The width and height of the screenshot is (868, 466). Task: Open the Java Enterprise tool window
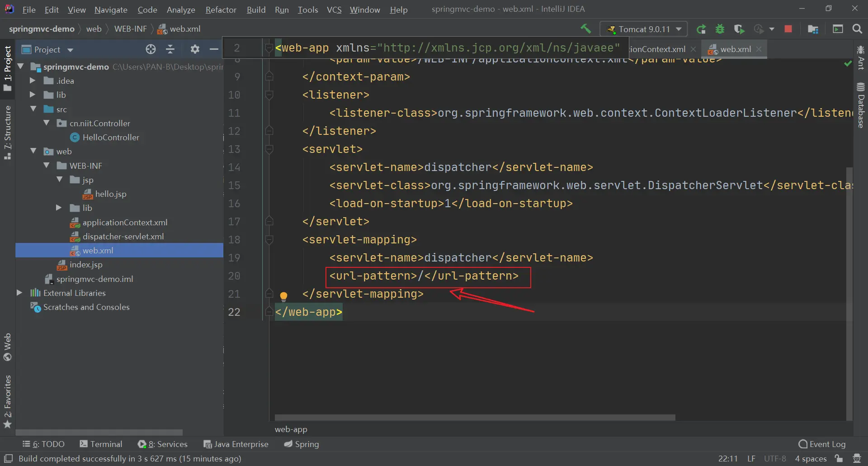(236, 444)
